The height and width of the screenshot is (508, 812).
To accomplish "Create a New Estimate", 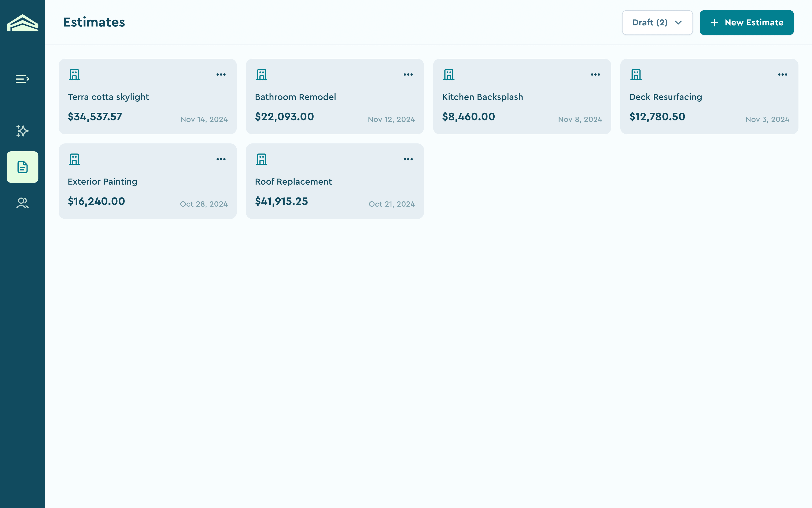I will (x=747, y=22).
